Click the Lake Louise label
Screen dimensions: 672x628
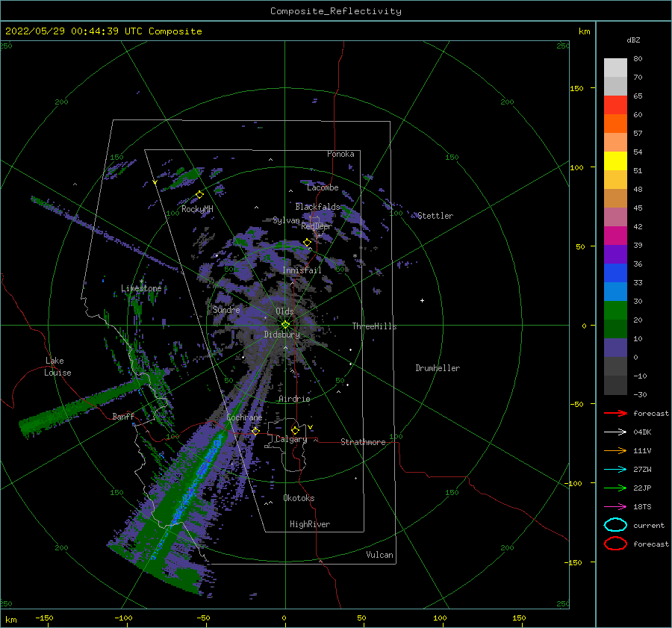(x=57, y=367)
